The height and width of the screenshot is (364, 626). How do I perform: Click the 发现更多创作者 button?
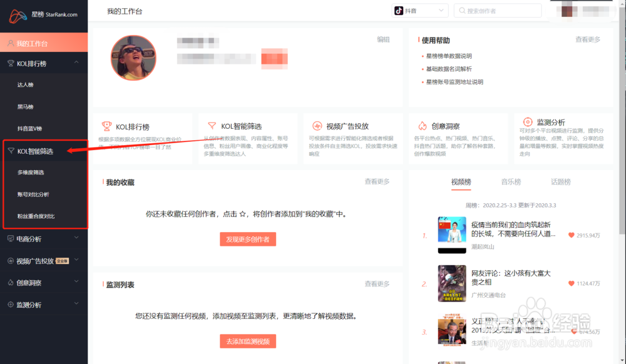[x=247, y=239]
